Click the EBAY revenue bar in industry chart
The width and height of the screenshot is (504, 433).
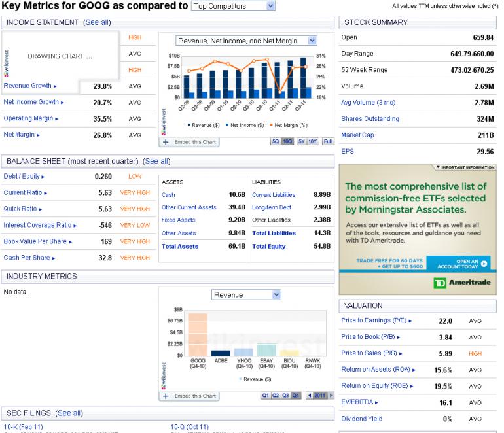(x=267, y=350)
